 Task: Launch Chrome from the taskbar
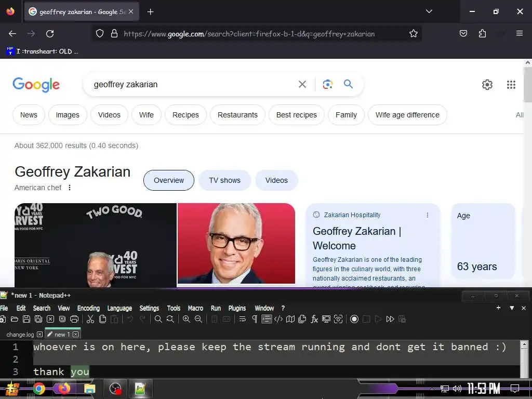point(39,389)
